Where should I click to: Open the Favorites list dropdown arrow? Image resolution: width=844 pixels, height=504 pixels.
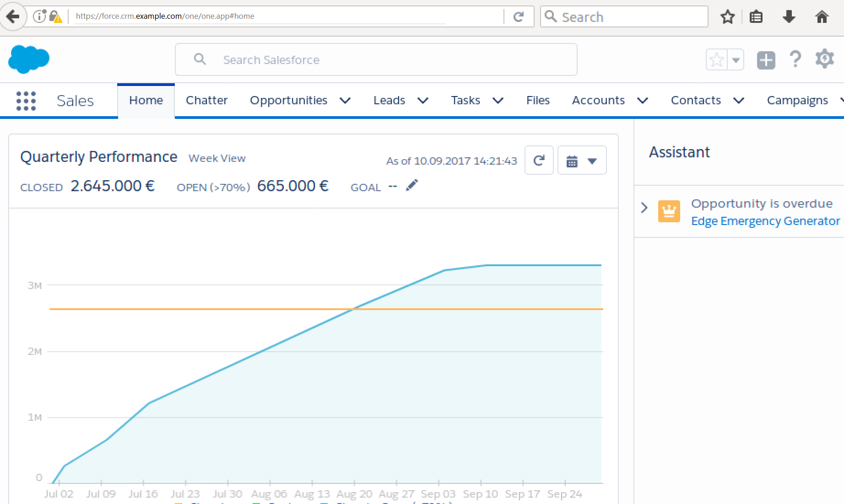pos(736,60)
